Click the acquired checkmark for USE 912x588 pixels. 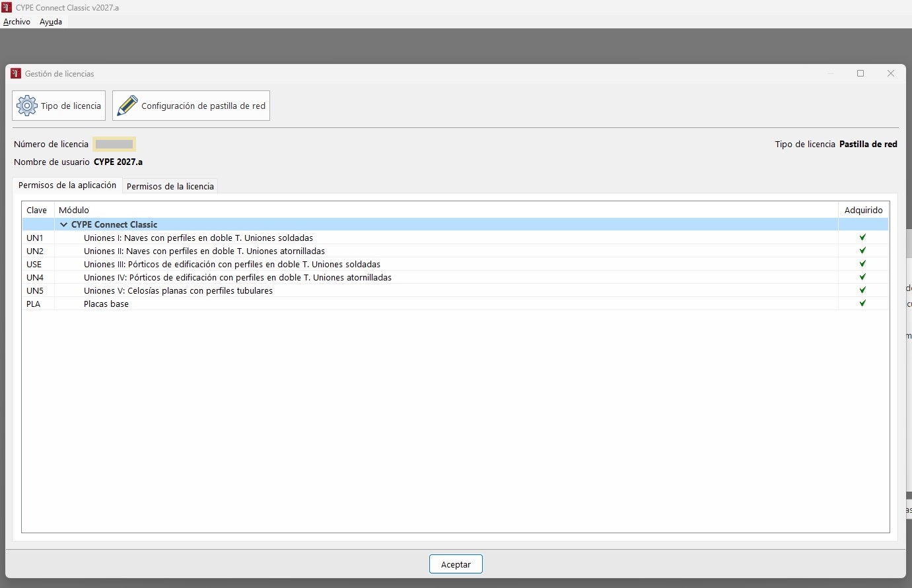pyautogui.click(x=862, y=263)
